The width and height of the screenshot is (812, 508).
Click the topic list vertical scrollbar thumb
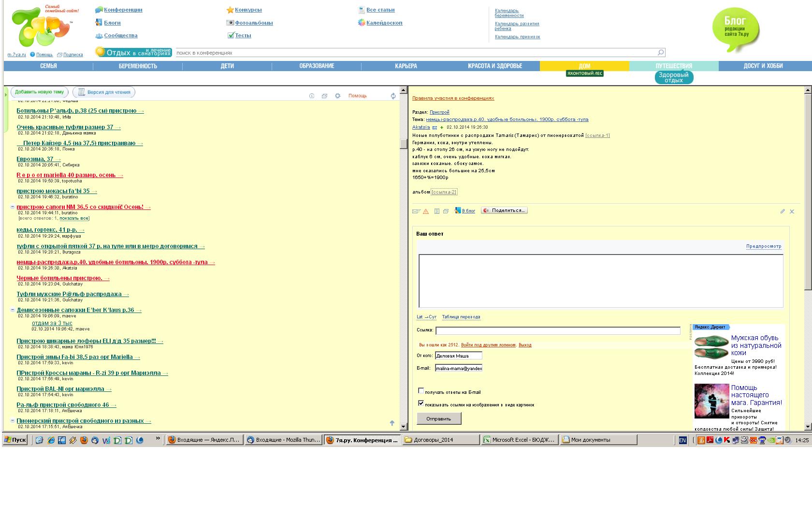pyautogui.click(x=404, y=144)
